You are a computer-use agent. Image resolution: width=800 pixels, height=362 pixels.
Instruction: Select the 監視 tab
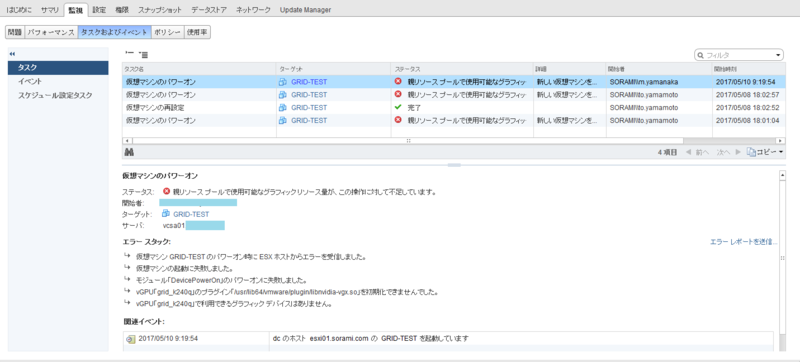[76, 10]
